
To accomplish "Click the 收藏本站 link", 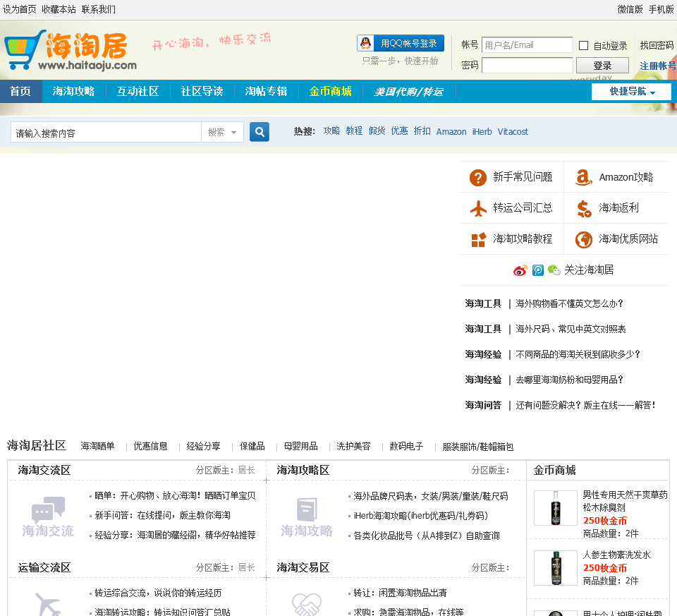I will click(x=59, y=9).
